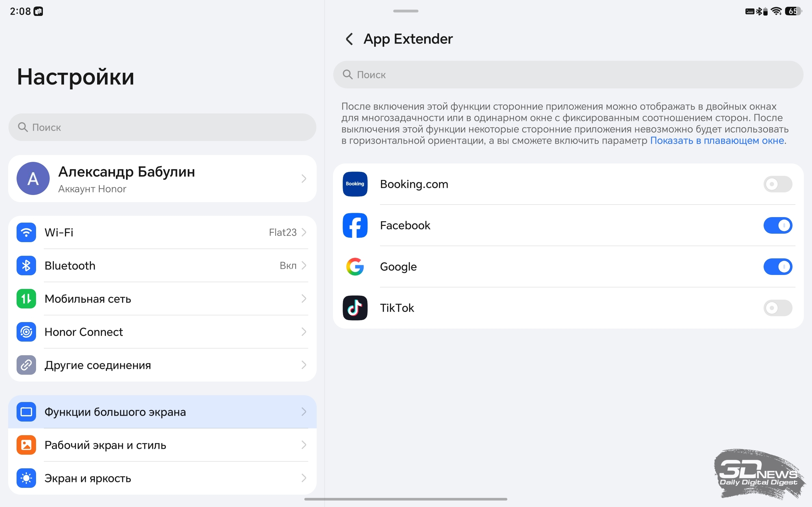Open Другие соединения settings

click(162, 365)
